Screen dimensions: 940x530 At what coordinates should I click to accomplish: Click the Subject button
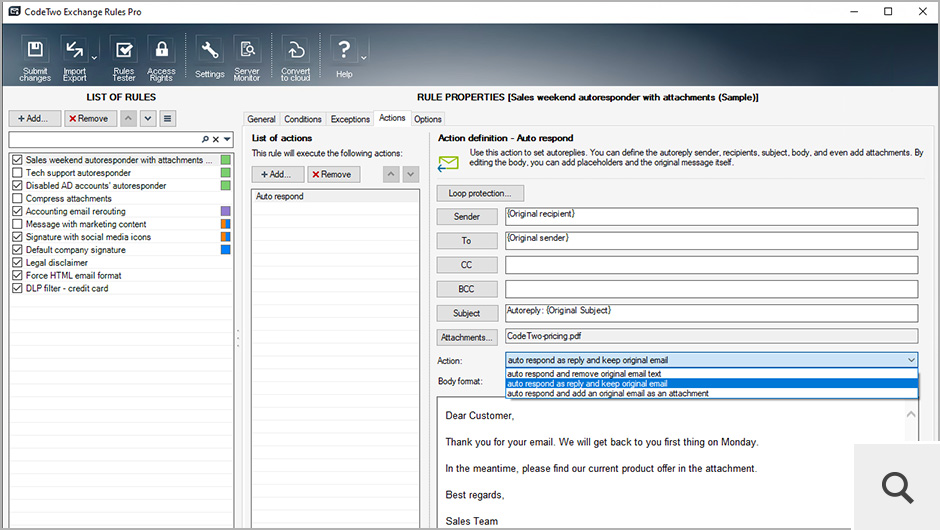467,313
